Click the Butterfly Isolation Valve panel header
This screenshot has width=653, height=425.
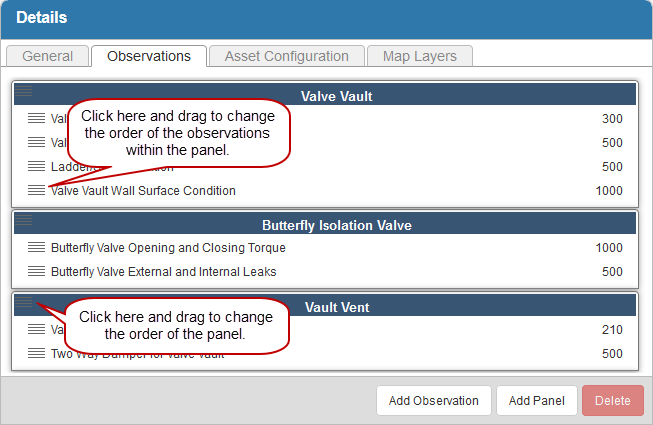tap(336, 225)
